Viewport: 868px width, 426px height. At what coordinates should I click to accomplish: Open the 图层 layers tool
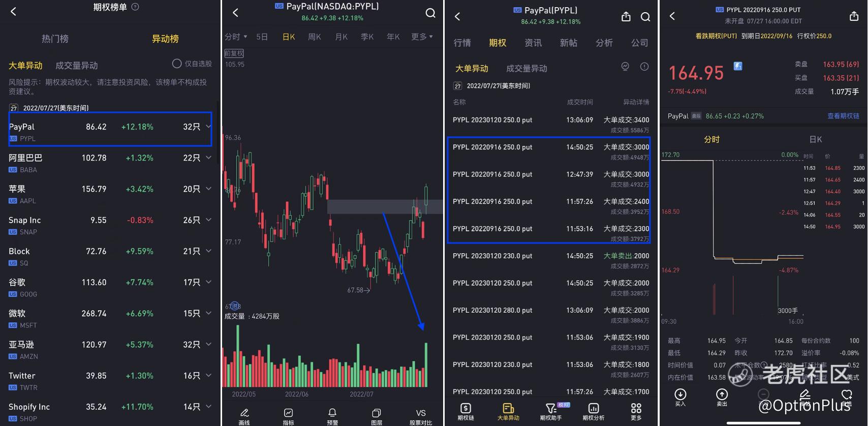point(377,416)
